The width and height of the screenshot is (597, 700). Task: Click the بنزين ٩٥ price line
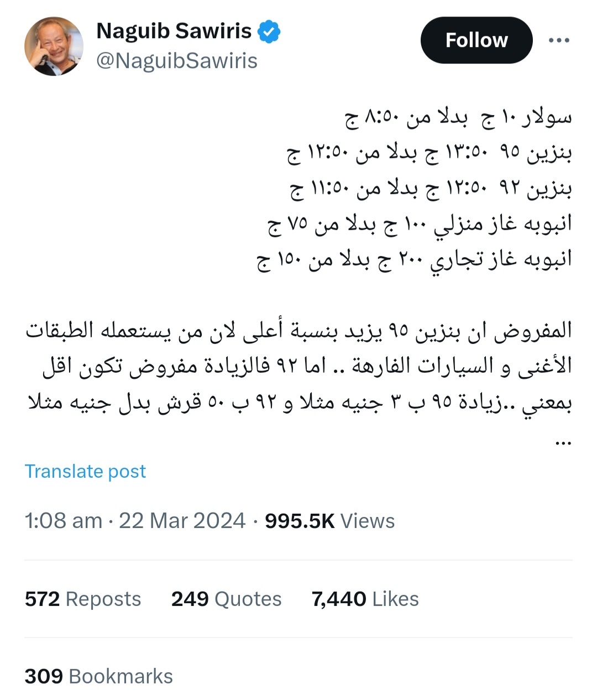pyautogui.click(x=430, y=153)
